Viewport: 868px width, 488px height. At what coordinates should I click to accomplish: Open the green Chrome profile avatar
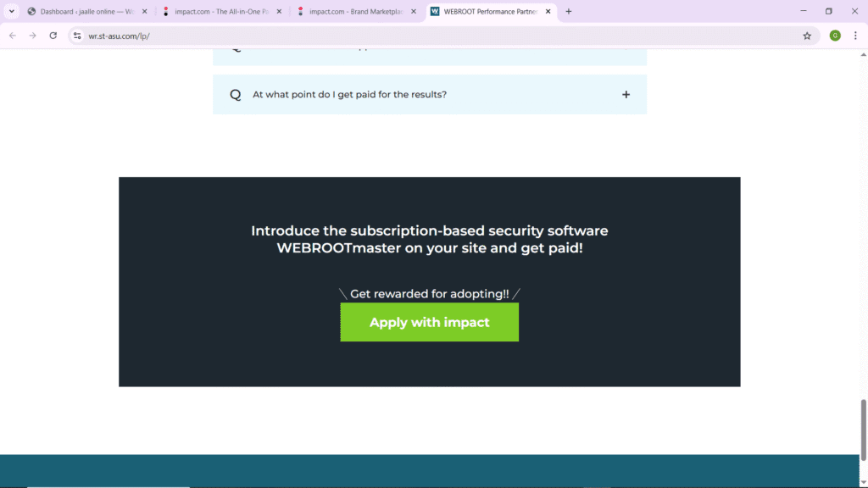(x=835, y=36)
